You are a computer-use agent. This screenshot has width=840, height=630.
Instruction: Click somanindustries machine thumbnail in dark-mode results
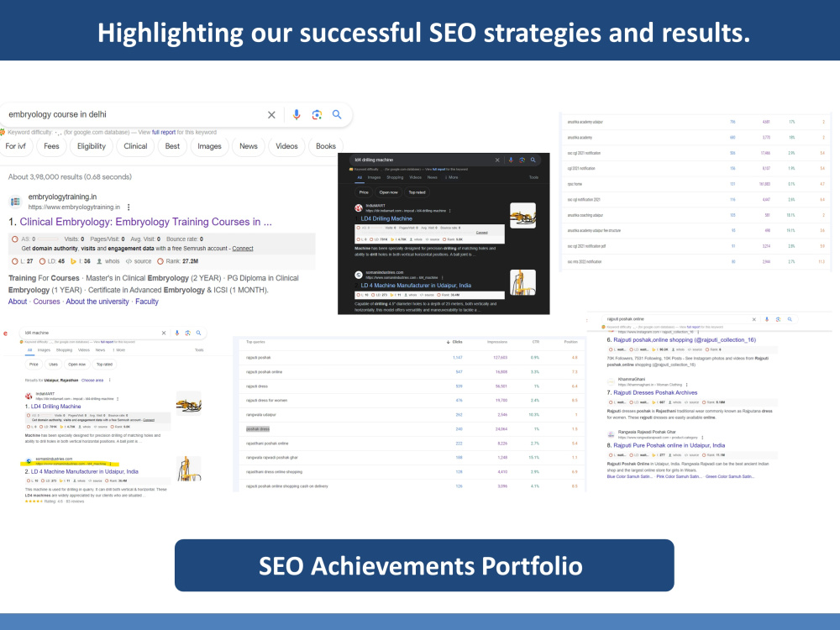point(522,282)
